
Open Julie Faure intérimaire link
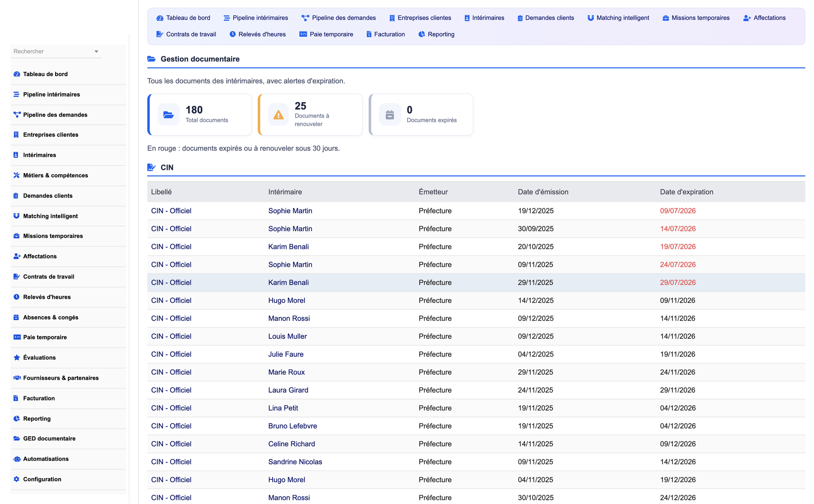(x=286, y=354)
